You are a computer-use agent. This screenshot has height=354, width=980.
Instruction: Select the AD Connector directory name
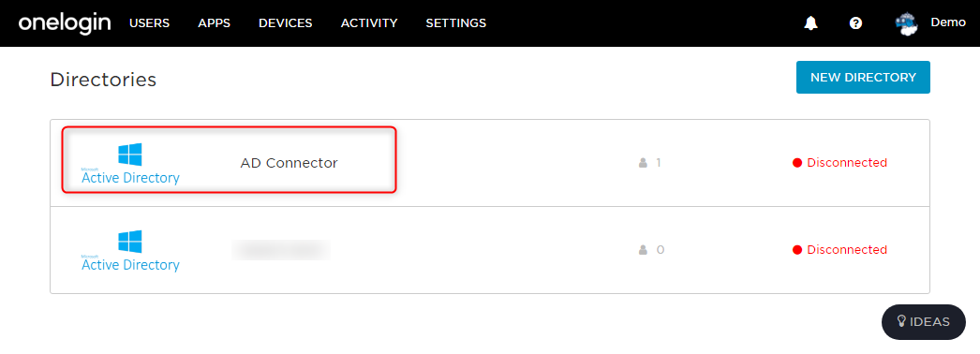click(x=290, y=163)
